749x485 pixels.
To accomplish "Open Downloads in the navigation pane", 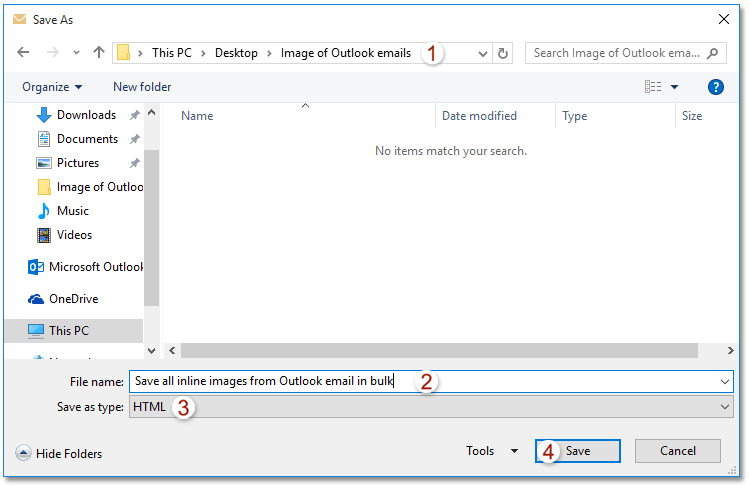I will click(x=86, y=115).
